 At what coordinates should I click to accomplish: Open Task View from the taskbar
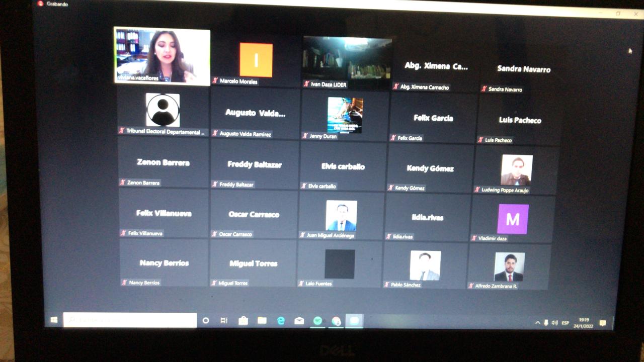[x=224, y=320]
